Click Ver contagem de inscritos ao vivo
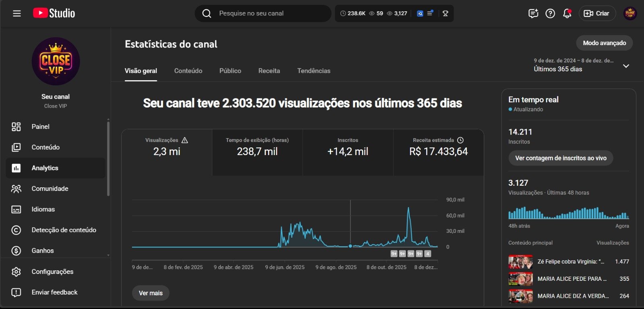 click(x=561, y=158)
